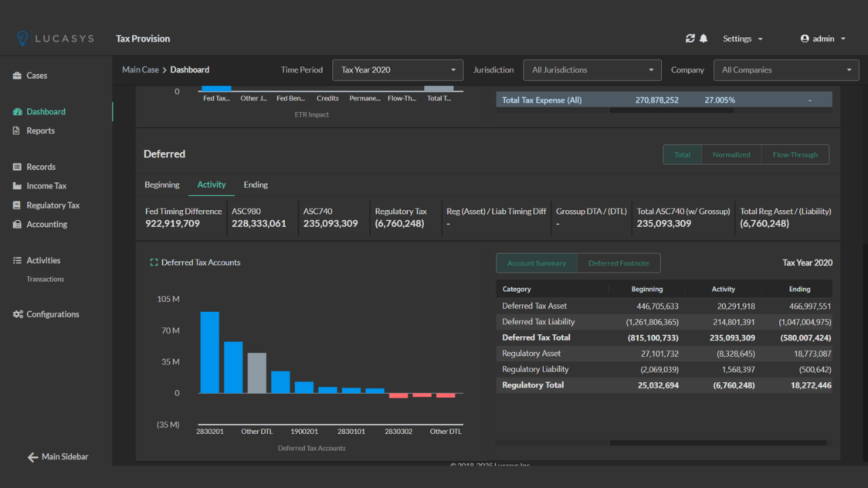Enable the Total deferred view

coord(682,155)
